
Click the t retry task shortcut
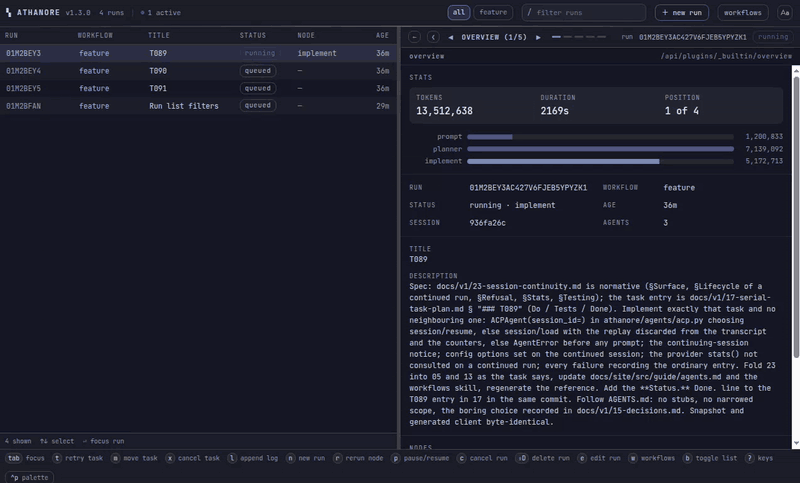click(x=78, y=458)
